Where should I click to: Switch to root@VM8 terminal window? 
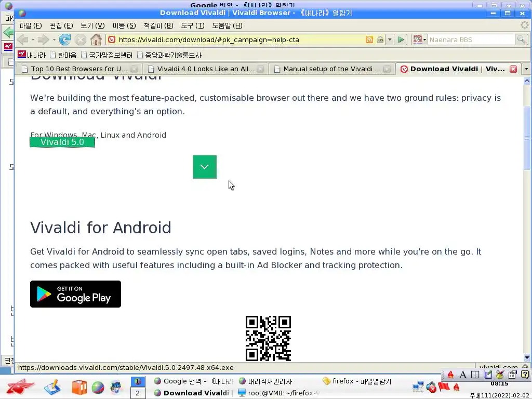tap(279, 393)
